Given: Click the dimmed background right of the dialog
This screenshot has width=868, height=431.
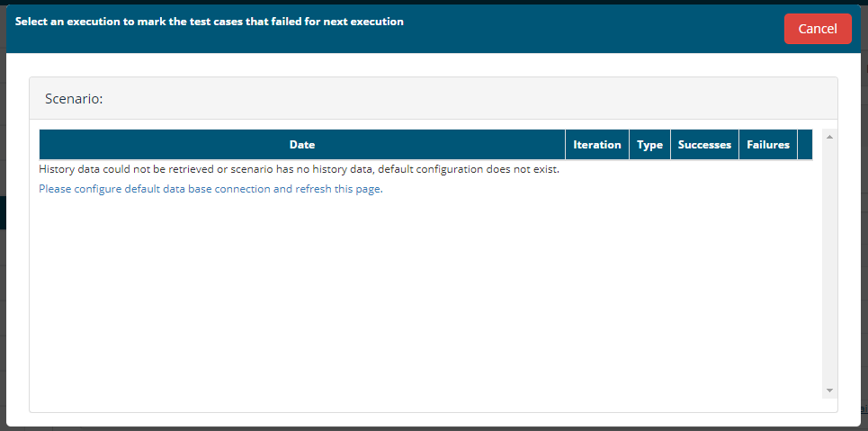Looking at the screenshot, I should (x=864, y=221).
